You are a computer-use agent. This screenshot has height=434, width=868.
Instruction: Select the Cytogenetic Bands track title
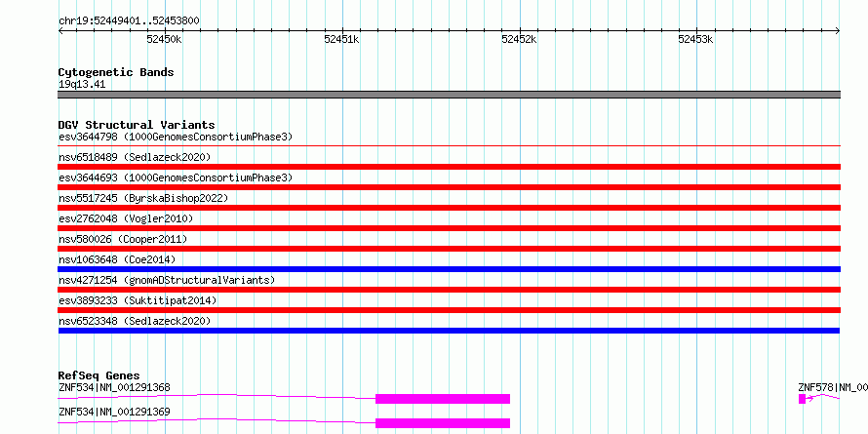(116, 72)
